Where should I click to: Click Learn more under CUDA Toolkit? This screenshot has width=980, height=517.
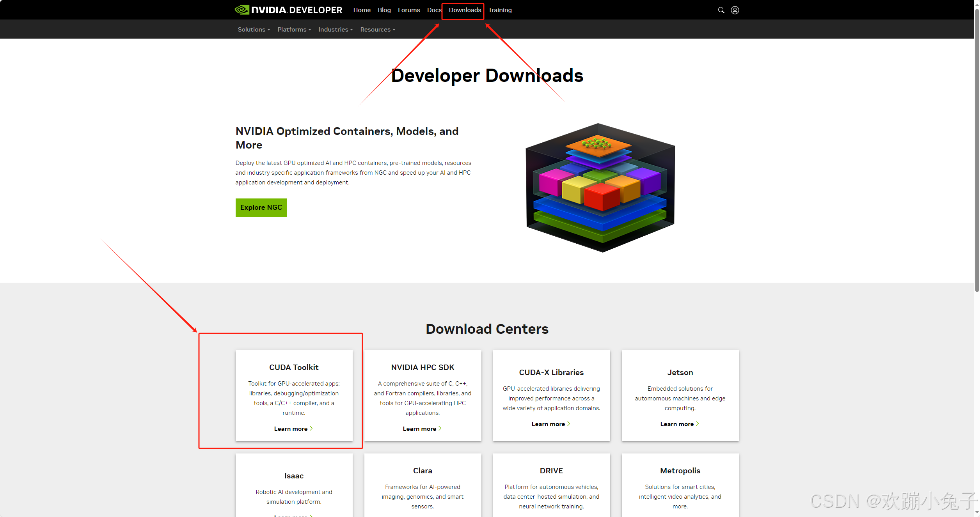(x=293, y=429)
